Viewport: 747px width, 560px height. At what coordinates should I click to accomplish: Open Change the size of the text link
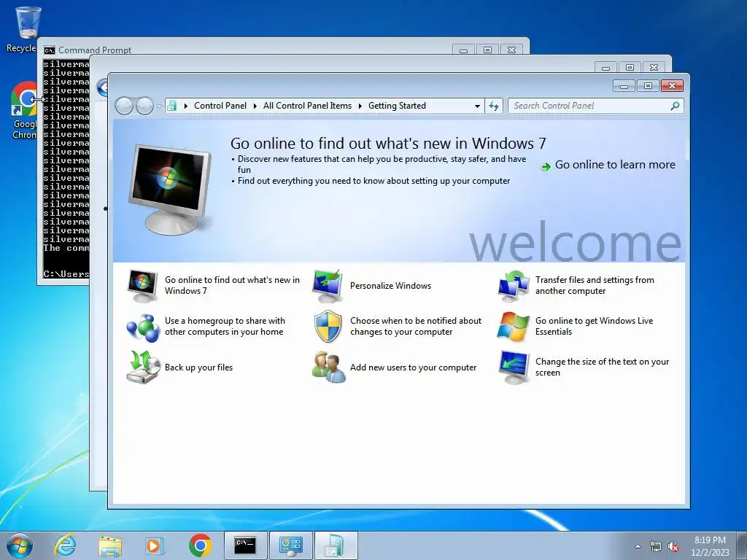[x=602, y=367]
